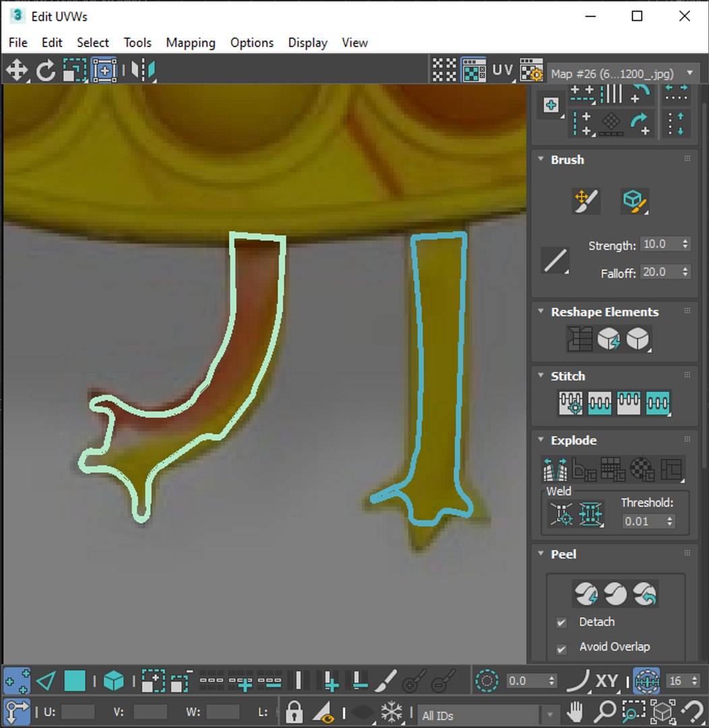This screenshot has height=728, width=709.
Task: Click the Mirror horizontal tool
Action: pyautogui.click(x=143, y=71)
